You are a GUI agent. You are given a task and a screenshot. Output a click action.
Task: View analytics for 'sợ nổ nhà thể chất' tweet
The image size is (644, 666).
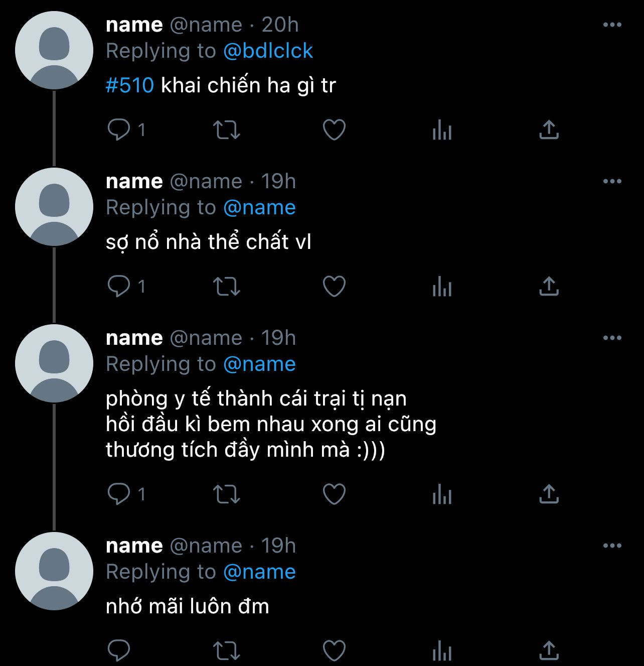coord(442,287)
